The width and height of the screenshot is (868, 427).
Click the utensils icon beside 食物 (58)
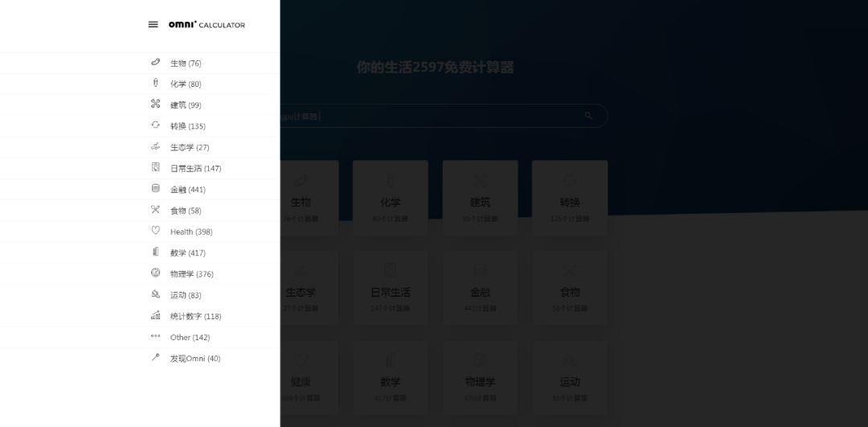click(156, 209)
